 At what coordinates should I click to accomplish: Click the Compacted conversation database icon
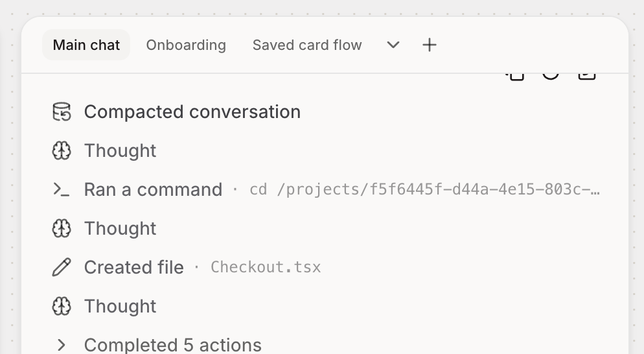62,112
